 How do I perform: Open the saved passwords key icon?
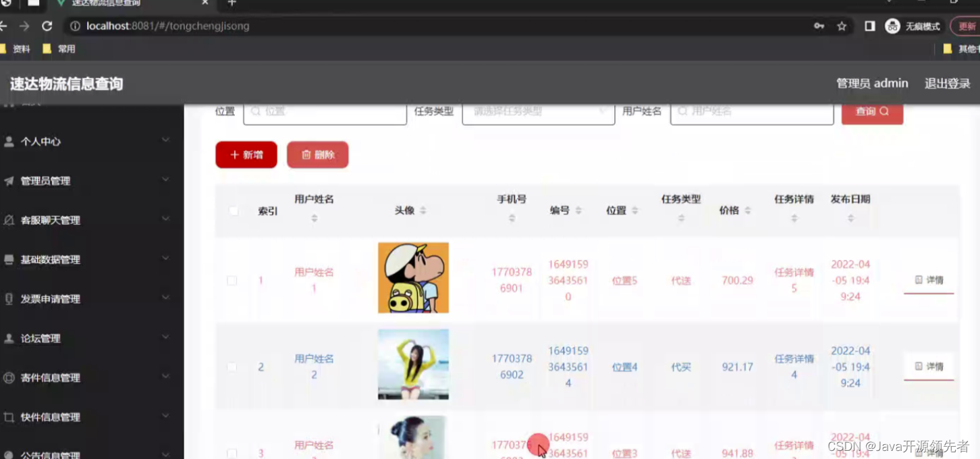click(819, 26)
